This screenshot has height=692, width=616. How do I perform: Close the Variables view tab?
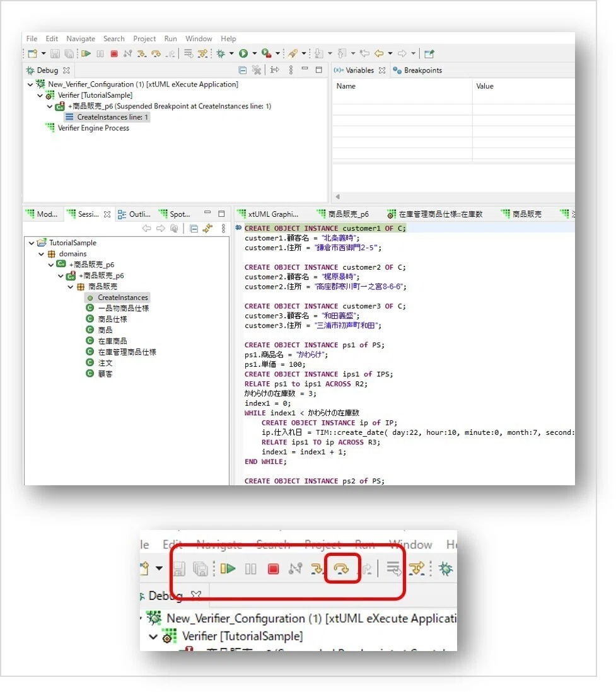(x=383, y=71)
